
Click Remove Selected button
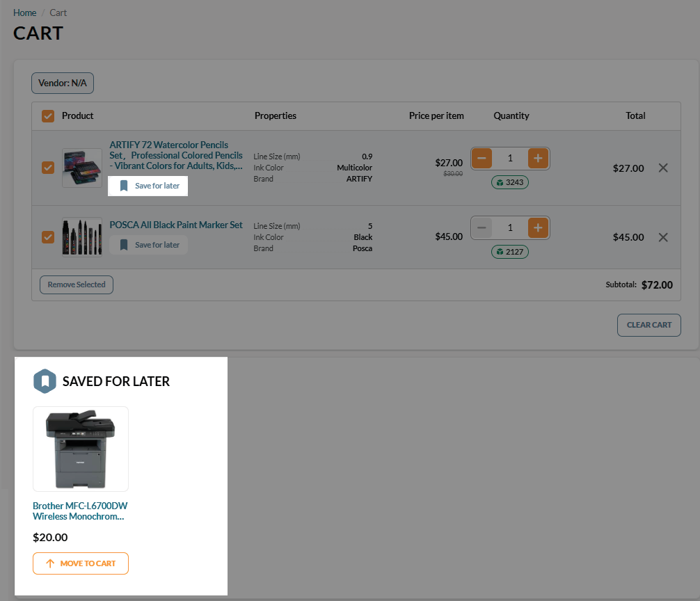point(77,285)
